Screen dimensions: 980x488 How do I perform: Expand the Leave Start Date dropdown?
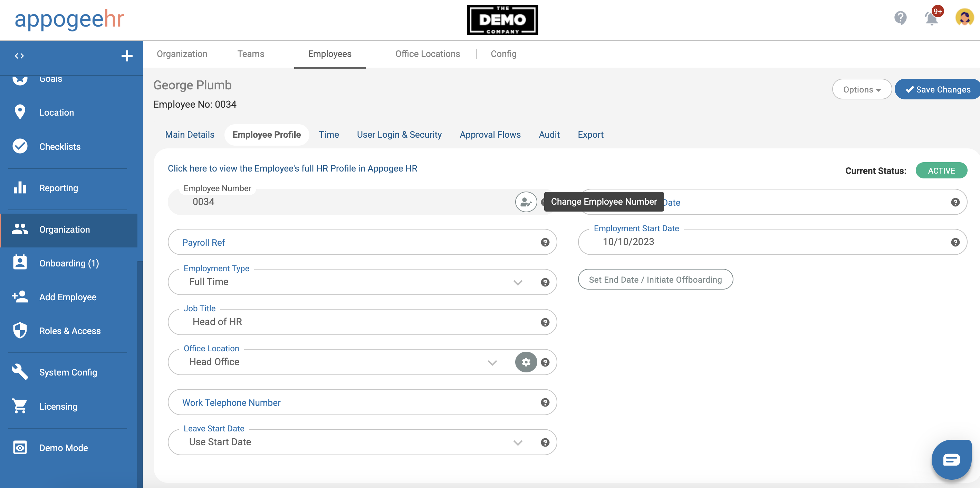pyautogui.click(x=517, y=442)
